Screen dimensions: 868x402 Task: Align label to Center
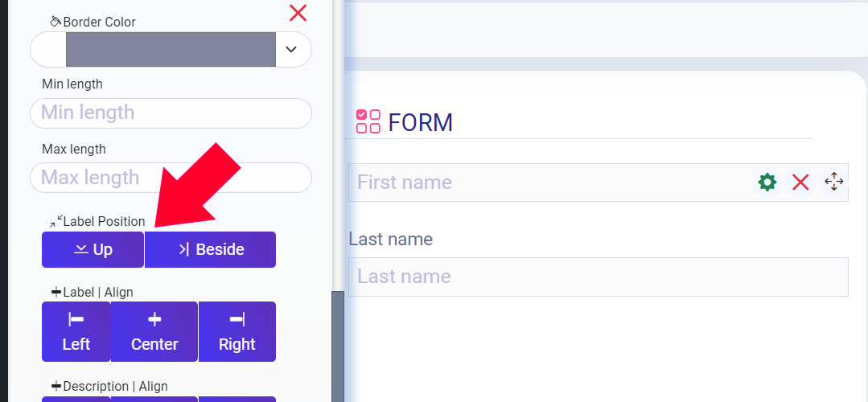click(154, 332)
